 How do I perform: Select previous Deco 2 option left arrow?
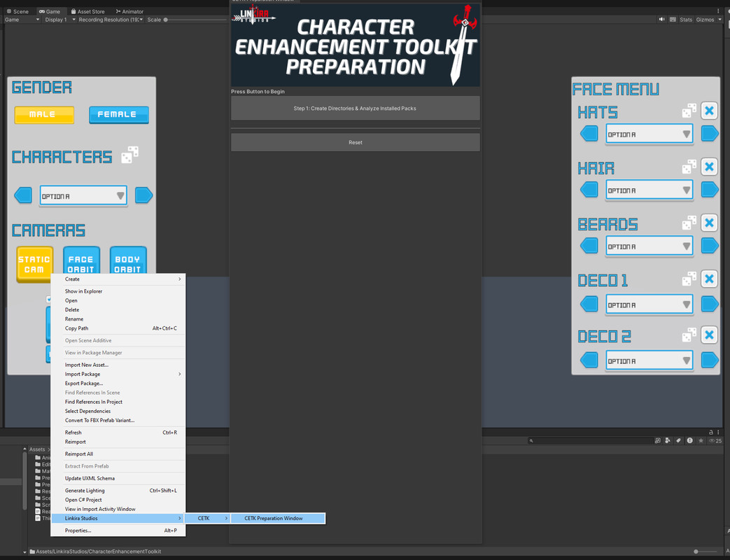[x=589, y=360]
